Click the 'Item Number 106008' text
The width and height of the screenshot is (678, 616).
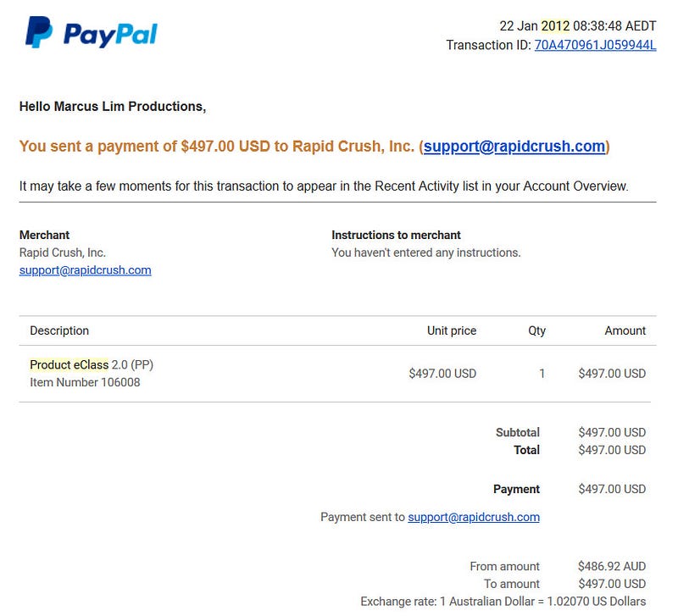pos(85,382)
